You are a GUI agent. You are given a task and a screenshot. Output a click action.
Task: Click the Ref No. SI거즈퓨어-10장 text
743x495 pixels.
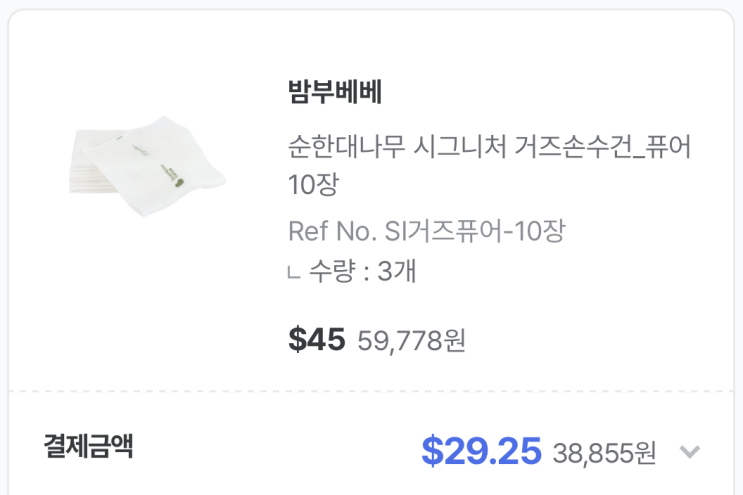click(x=427, y=231)
